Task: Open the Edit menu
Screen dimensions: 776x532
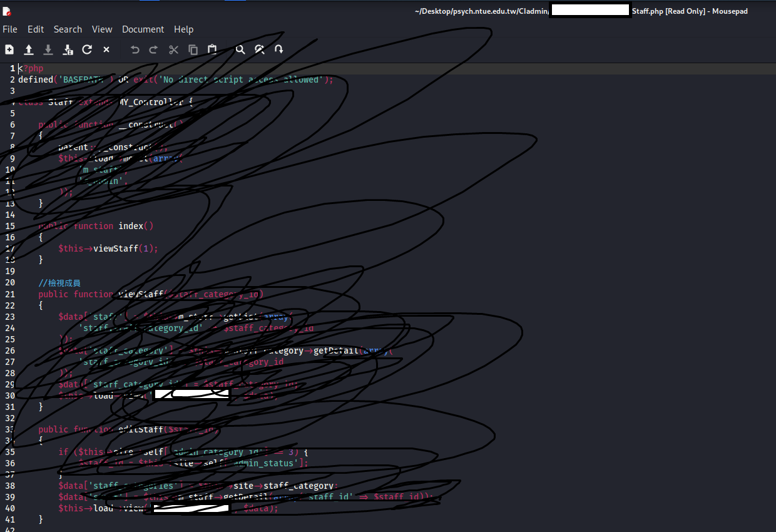Action: tap(36, 29)
